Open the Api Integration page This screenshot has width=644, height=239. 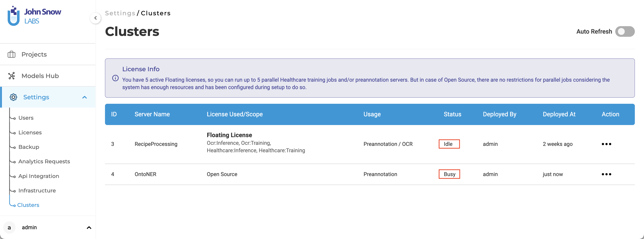39,176
